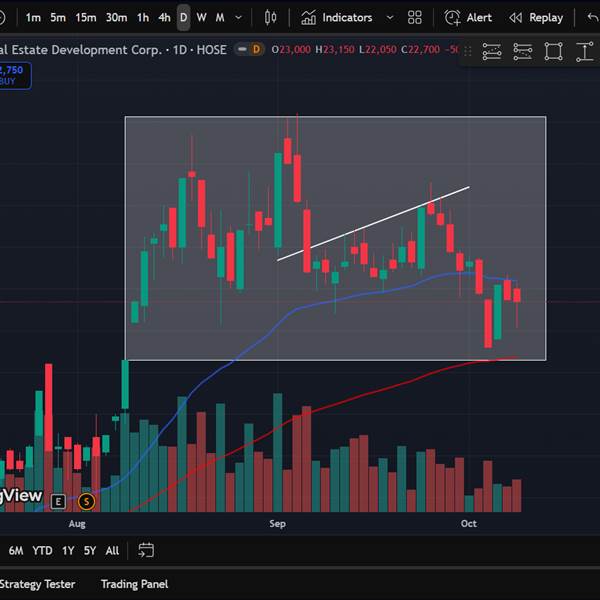Screen dimensions: 600x600
Task: Click the blue BUY price button
Action: coord(14,75)
